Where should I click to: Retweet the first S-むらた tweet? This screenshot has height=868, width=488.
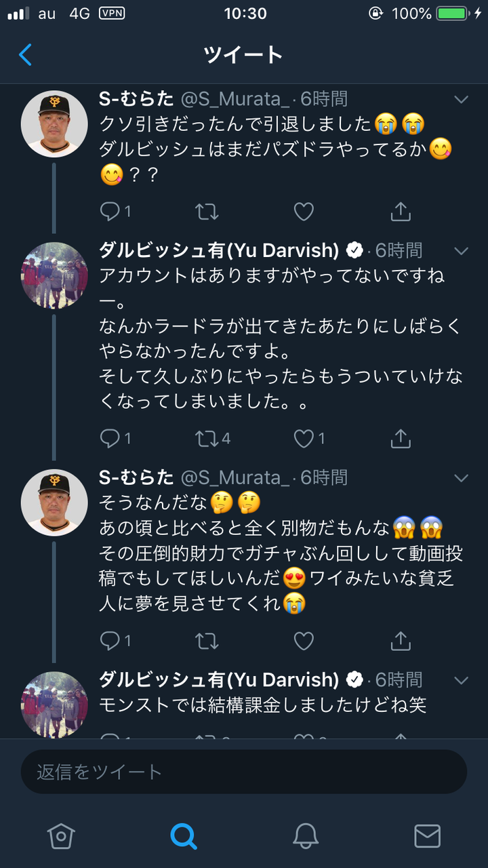pyautogui.click(x=206, y=212)
